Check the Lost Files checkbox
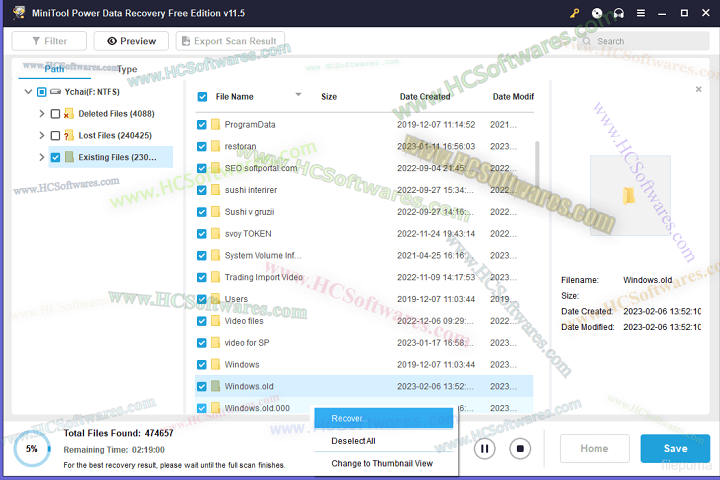The width and height of the screenshot is (720, 480). pyautogui.click(x=55, y=136)
